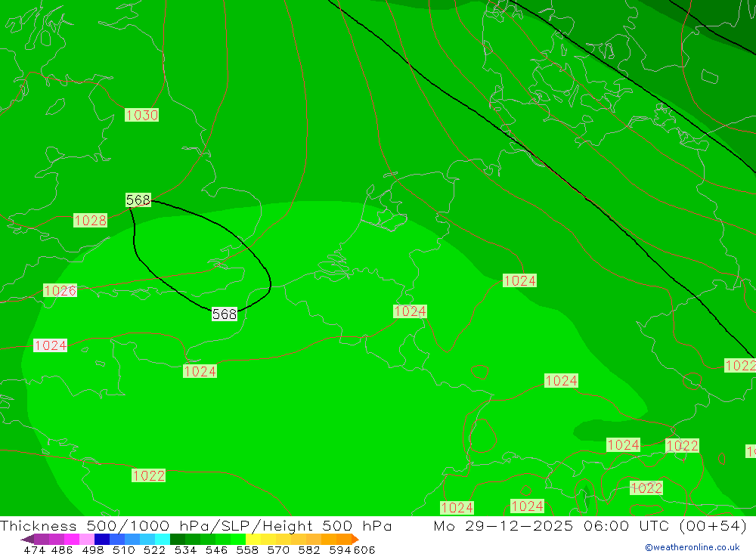756x554 pixels.
Task: Click the 486 legend scale value
Action: pyautogui.click(x=62, y=549)
